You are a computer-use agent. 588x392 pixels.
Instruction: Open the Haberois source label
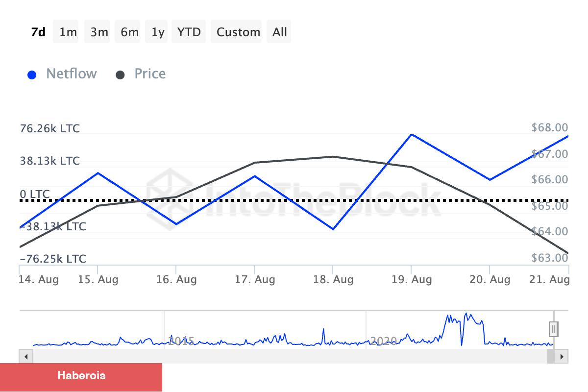(81, 376)
